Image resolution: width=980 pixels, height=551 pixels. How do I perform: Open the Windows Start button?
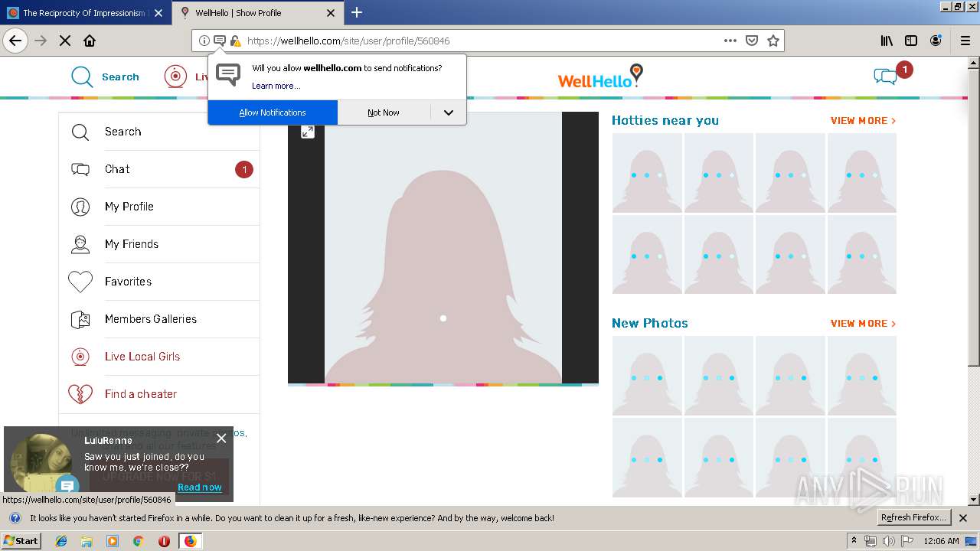pos(21,541)
